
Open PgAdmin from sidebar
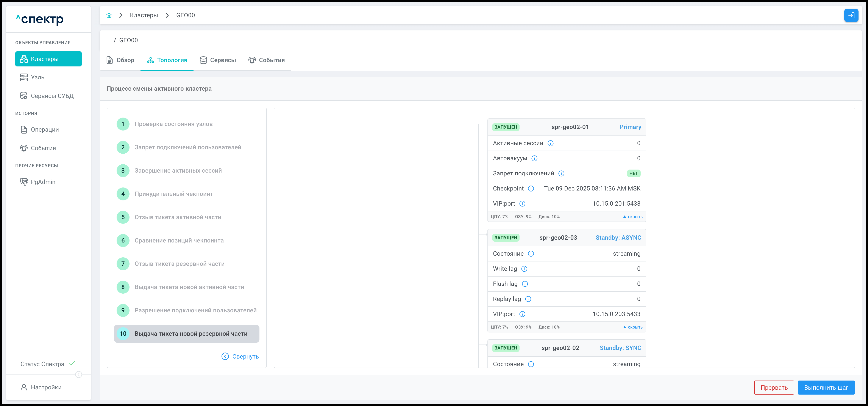coord(43,182)
